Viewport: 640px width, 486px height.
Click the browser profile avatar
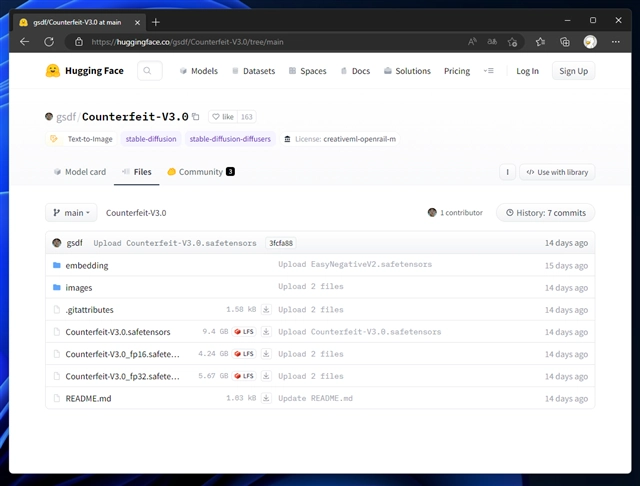tap(590, 42)
